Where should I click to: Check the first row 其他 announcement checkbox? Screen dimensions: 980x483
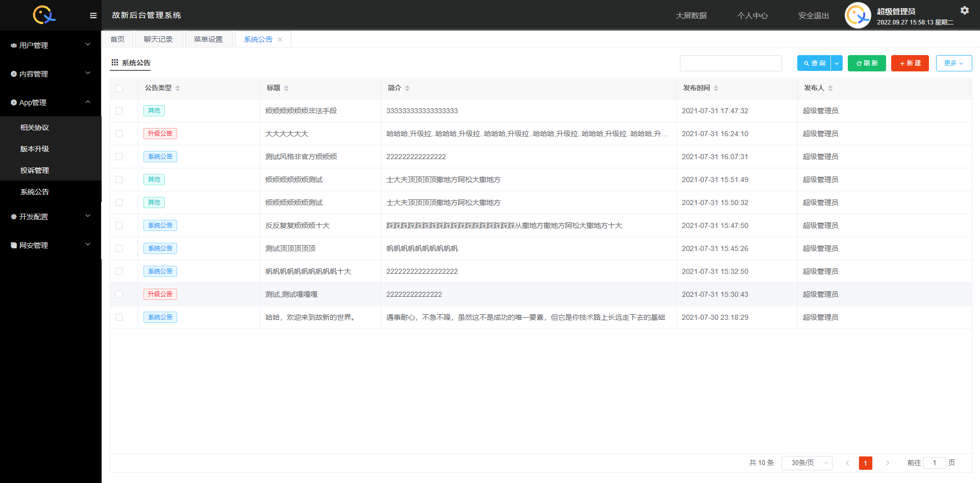tap(119, 111)
